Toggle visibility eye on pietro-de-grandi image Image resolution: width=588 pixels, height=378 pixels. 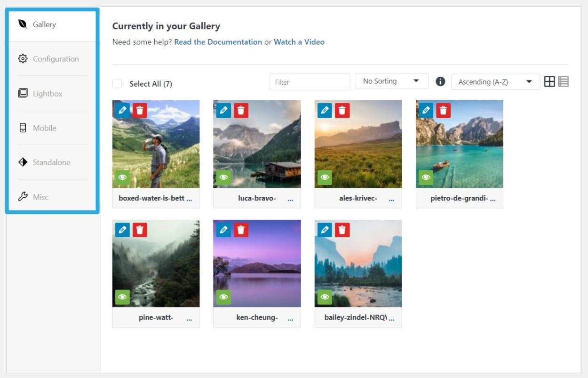[426, 177]
